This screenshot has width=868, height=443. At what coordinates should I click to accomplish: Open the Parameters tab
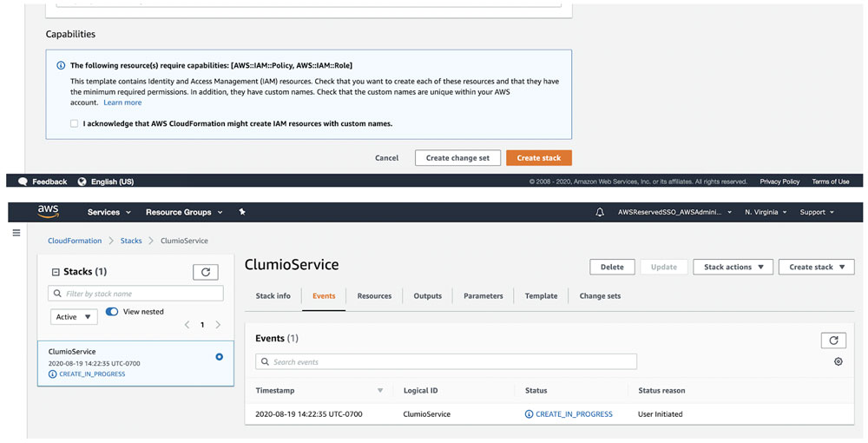[483, 295]
